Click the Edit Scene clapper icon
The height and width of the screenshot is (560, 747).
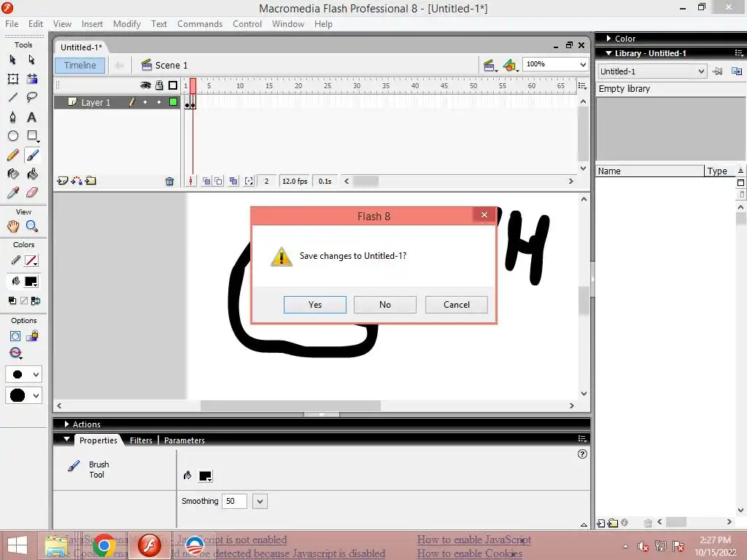pyautogui.click(x=489, y=65)
